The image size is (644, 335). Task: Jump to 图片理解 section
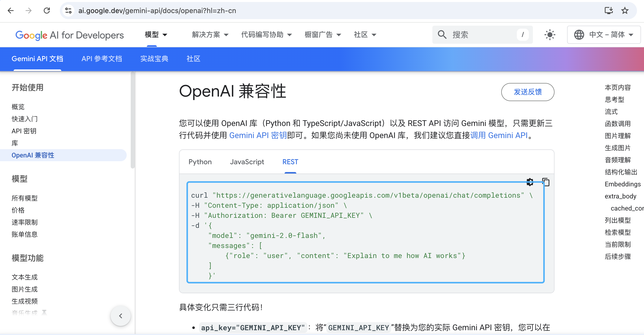tap(618, 136)
